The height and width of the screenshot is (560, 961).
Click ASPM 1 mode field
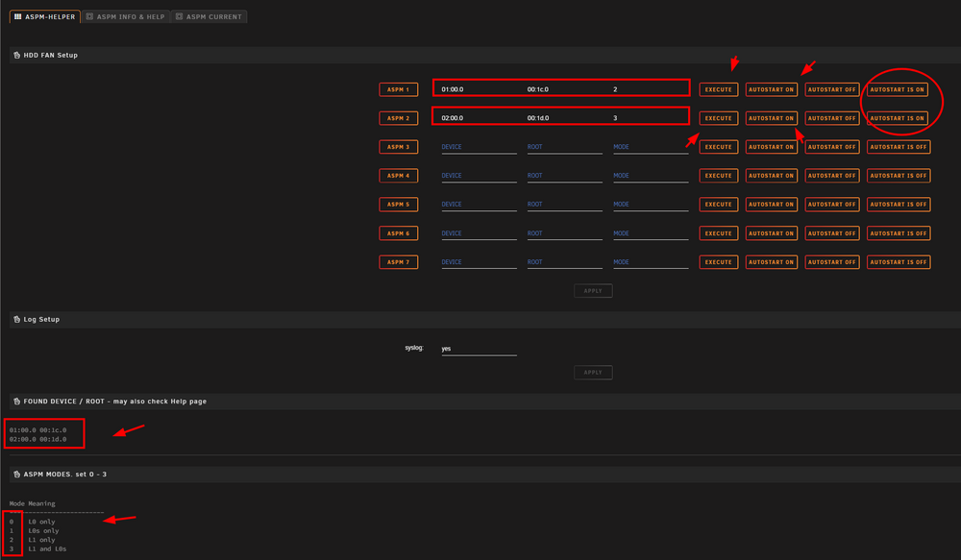pos(651,89)
